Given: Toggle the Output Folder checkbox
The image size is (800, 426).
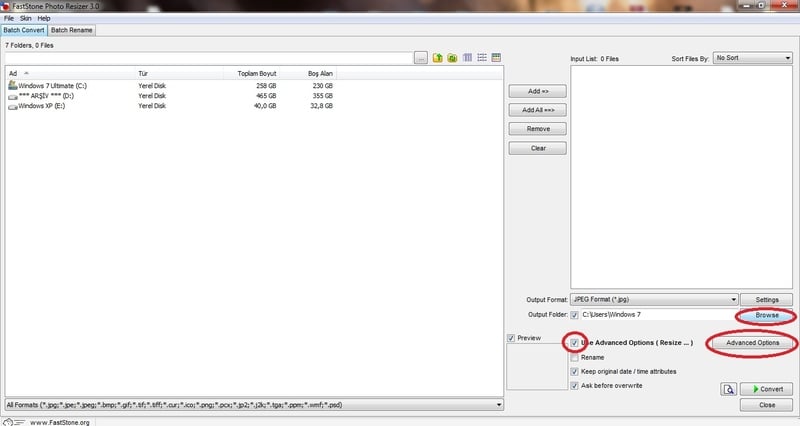Looking at the screenshot, I should [x=574, y=315].
